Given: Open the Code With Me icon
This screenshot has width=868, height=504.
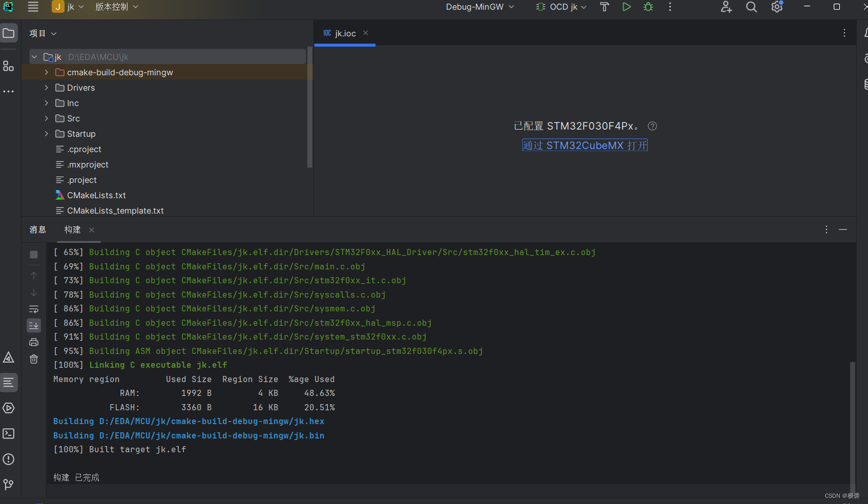Looking at the screenshot, I should 726,7.
